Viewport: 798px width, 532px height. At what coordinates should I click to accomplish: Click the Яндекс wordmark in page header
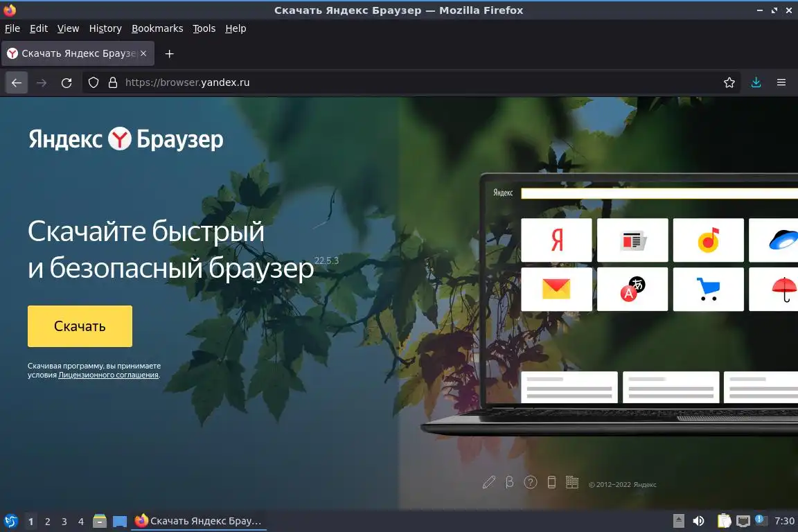(65, 139)
